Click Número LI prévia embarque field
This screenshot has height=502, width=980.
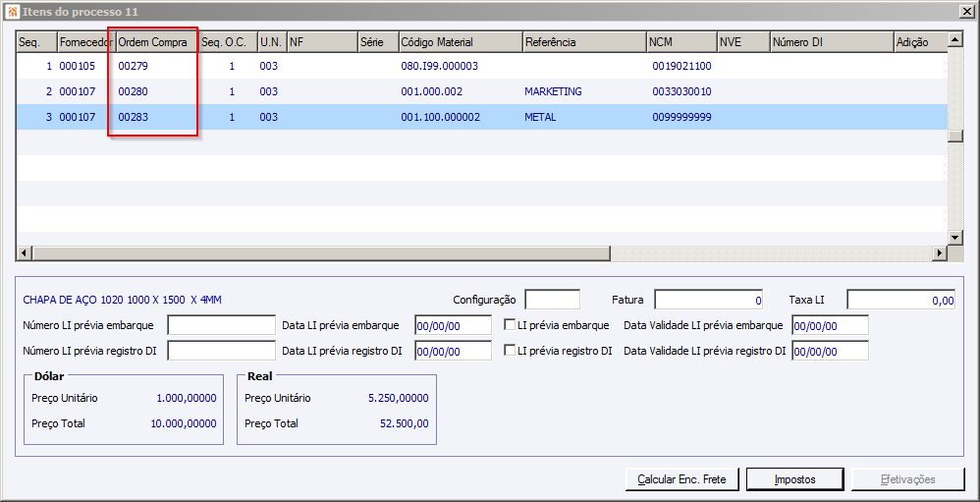pyautogui.click(x=221, y=325)
